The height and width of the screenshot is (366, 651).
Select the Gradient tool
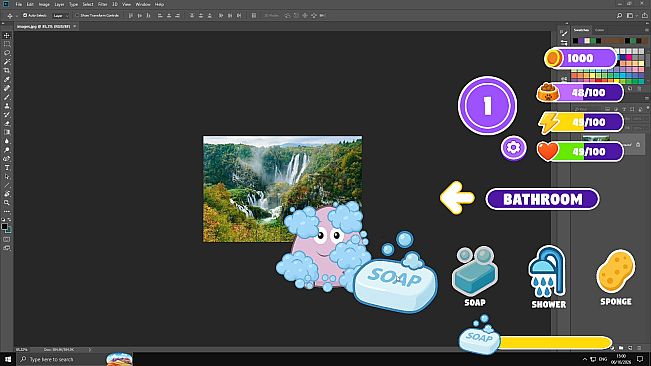(7, 132)
